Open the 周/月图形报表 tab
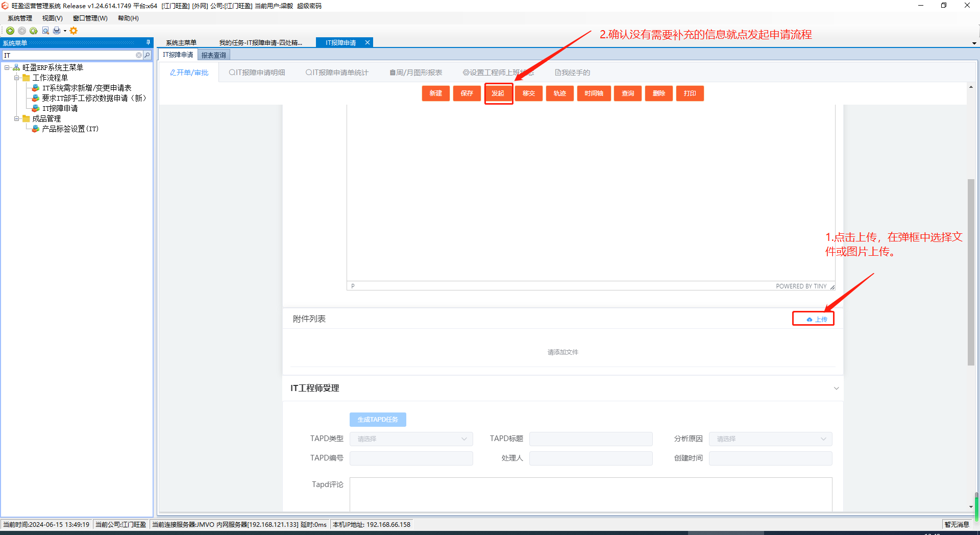The height and width of the screenshot is (535, 980). pyautogui.click(x=415, y=72)
